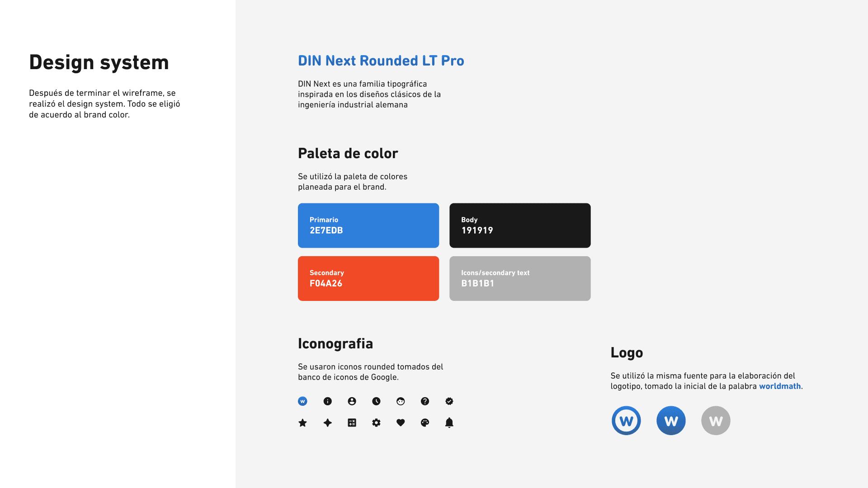This screenshot has height=488, width=868.
Task: Click the DIN Next Rounded LT Pro heading
Action: pos(381,61)
